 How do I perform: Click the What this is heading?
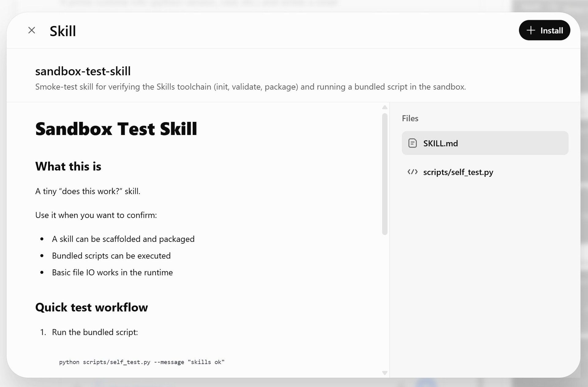pos(68,167)
